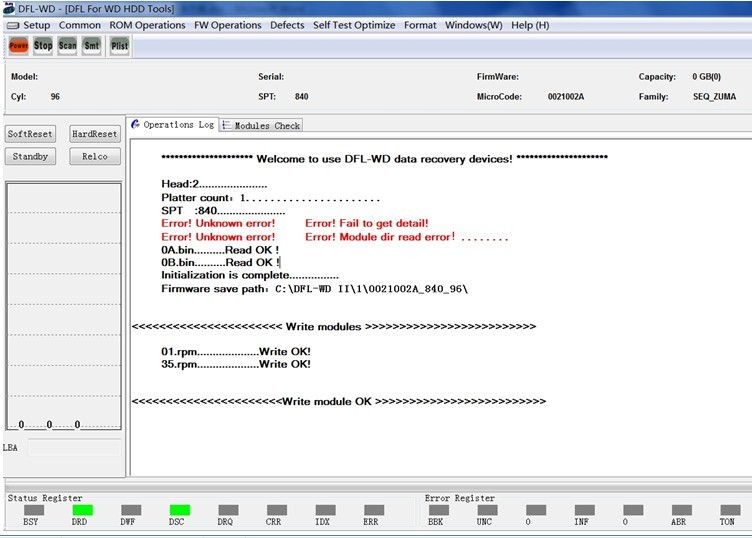The height and width of the screenshot is (538, 752).
Task: Click the 'Error! Module dir read error!' message
Action: point(380,237)
